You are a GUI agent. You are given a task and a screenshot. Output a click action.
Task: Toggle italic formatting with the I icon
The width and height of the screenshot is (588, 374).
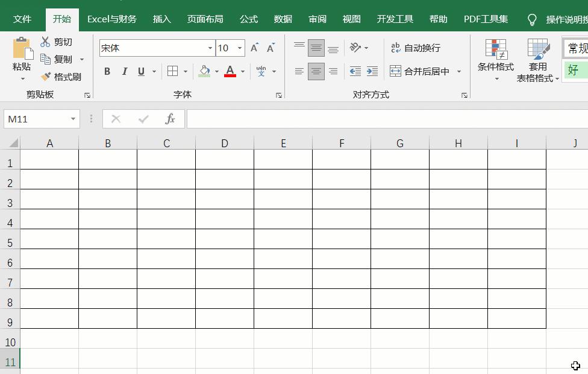125,71
